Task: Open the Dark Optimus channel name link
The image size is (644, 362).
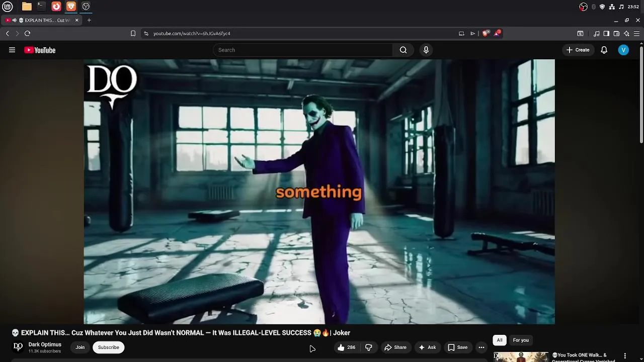Action: pyautogui.click(x=45, y=344)
